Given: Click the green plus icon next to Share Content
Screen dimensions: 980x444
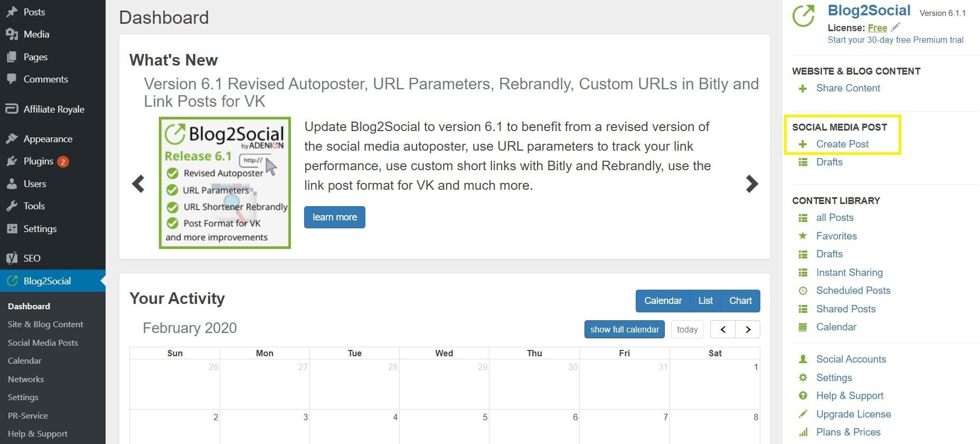Looking at the screenshot, I should pyautogui.click(x=803, y=88).
